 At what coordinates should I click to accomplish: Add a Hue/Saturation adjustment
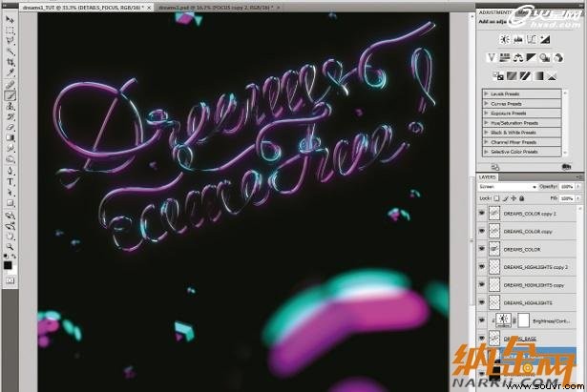pyautogui.click(x=505, y=57)
